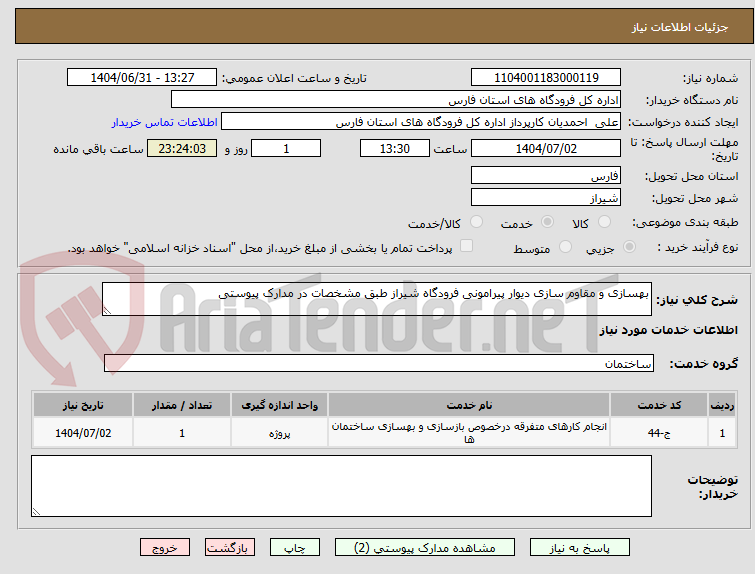This screenshot has width=755, height=574.
Task: Click the remaining time 23:24:03 field
Action: 182,148
